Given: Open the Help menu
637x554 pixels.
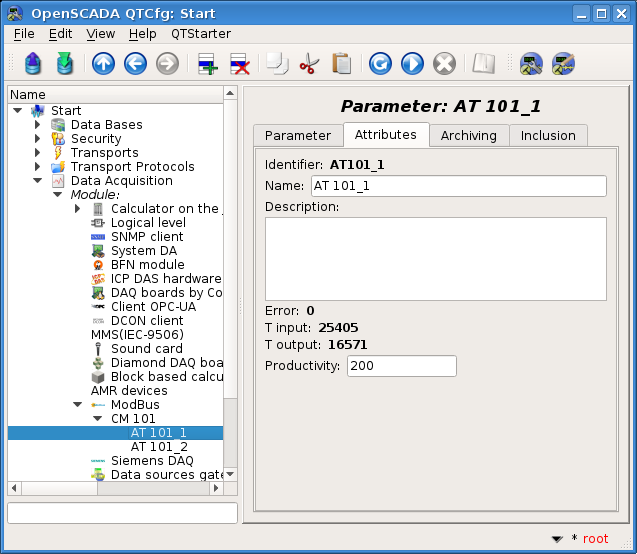Looking at the screenshot, I should click(143, 34).
